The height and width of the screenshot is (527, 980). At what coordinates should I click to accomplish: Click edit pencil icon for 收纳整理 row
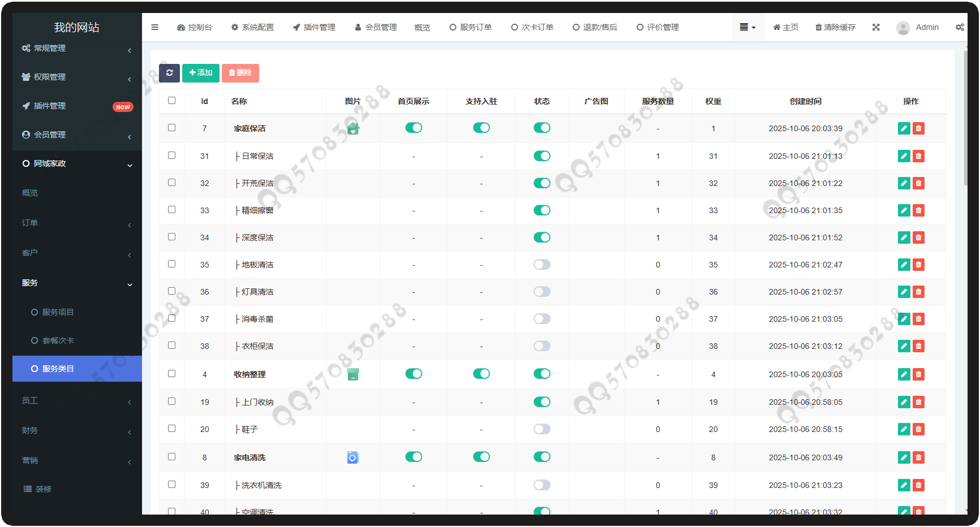tap(904, 374)
